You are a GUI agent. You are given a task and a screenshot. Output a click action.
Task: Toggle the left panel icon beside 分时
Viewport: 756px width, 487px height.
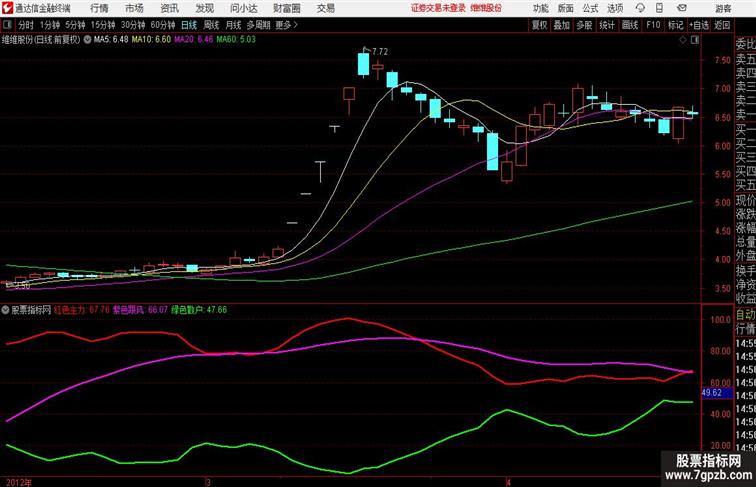pos(7,25)
